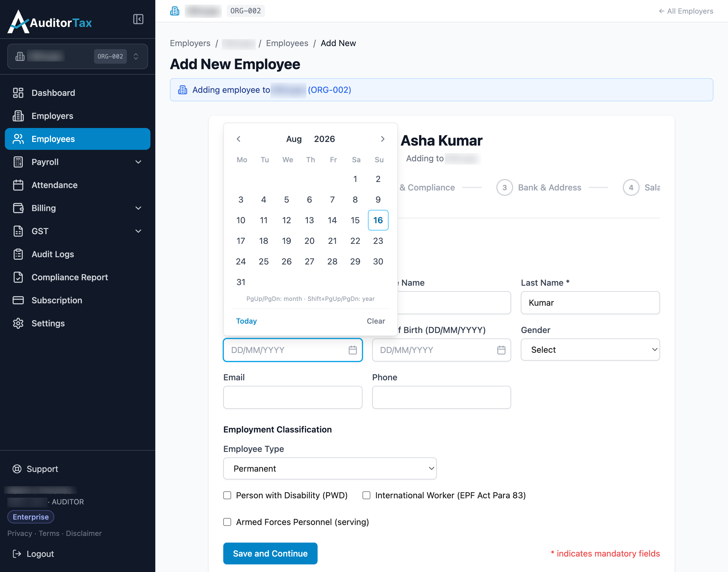This screenshot has width=728, height=572.
Task: Select Employees in the sidebar
Action: (77, 139)
